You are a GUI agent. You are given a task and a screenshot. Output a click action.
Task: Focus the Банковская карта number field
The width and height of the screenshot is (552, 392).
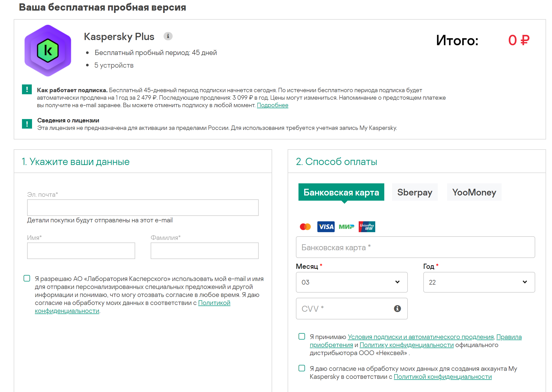pos(415,247)
